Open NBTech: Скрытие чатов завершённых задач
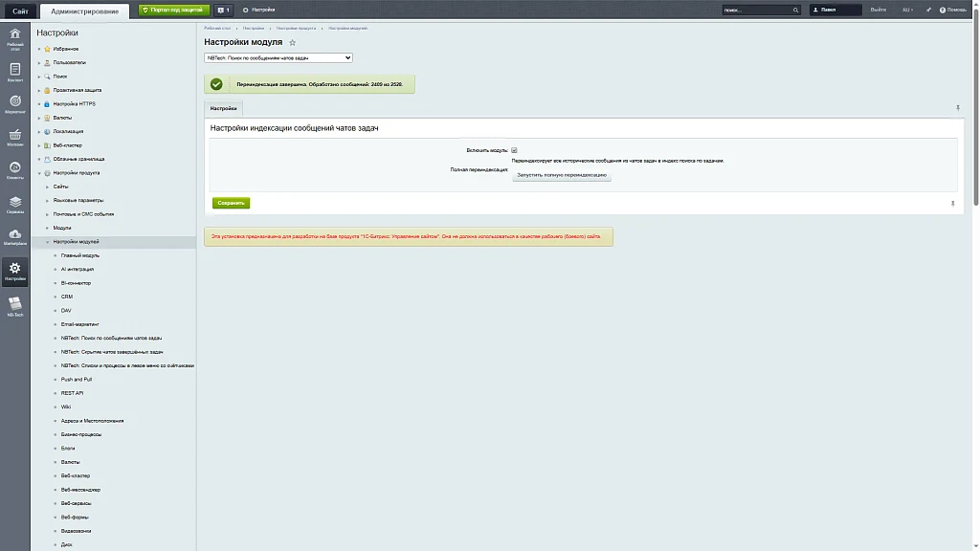 coord(112,352)
